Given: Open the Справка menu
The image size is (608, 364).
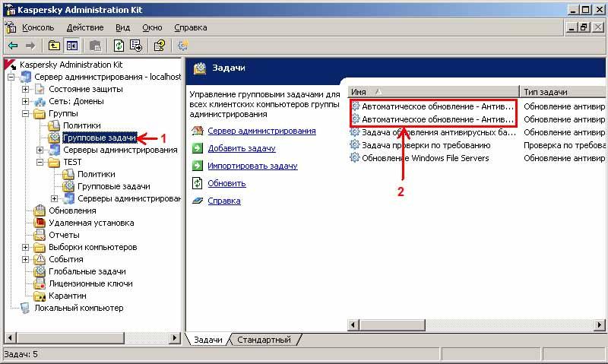Looking at the screenshot, I should click(191, 27).
